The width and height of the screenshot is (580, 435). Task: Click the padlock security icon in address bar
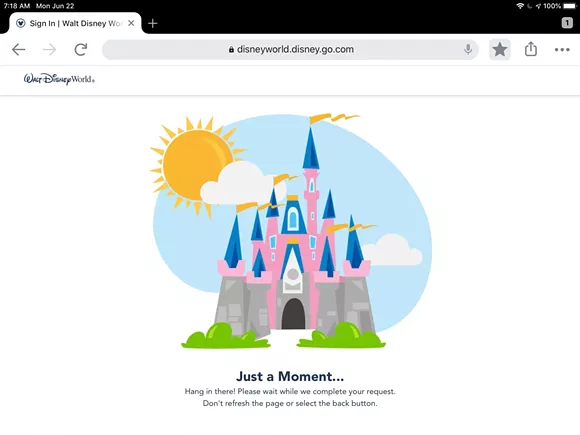(231, 50)
